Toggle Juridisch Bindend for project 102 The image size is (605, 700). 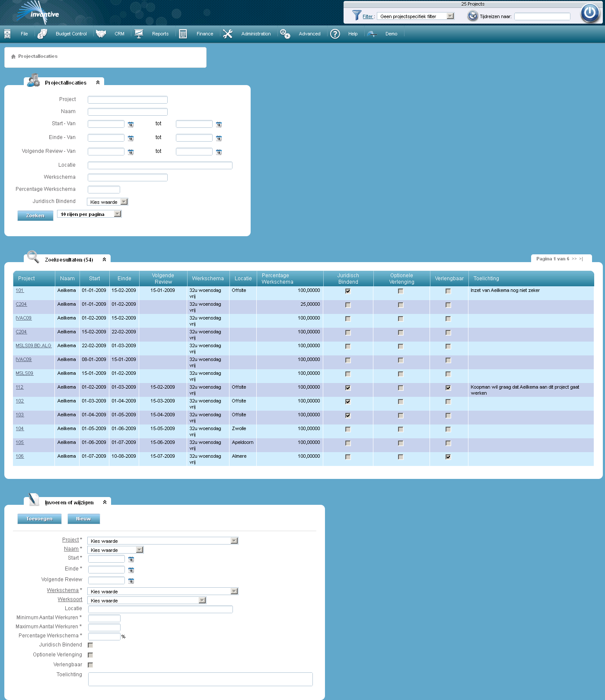tap(348, 402)
